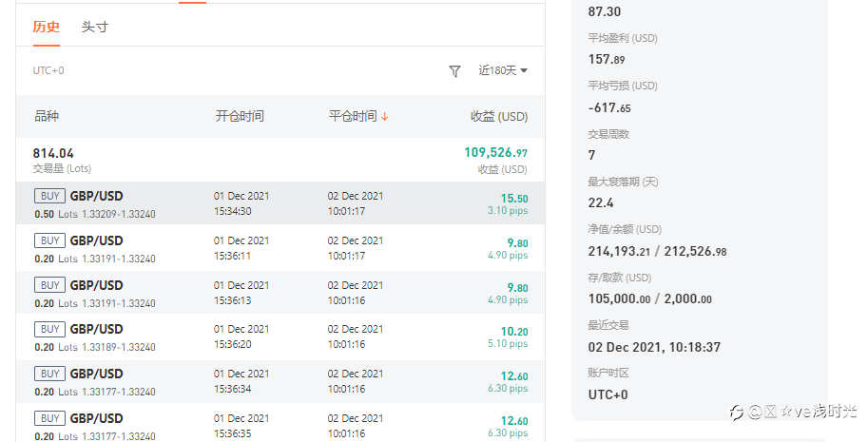868x442 pixels.
Task: Click BUY badge of trade opened 15:36:13
Action: pos(49,285)
